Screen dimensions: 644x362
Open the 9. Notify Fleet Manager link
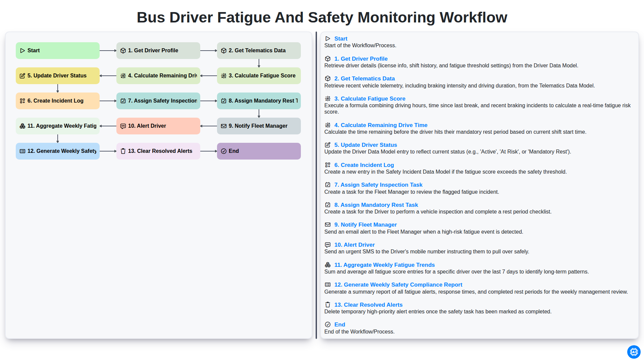click(366, 225)
